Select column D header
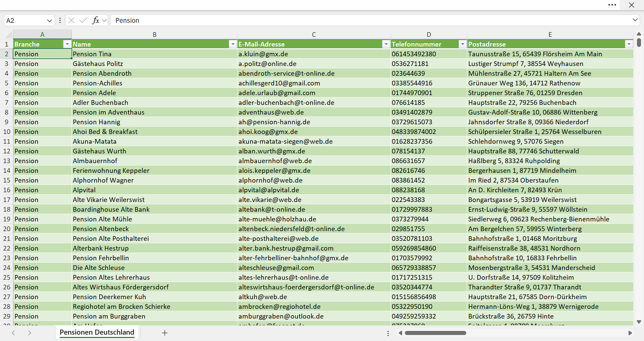644x341 pixels. [x=429, y=34]
